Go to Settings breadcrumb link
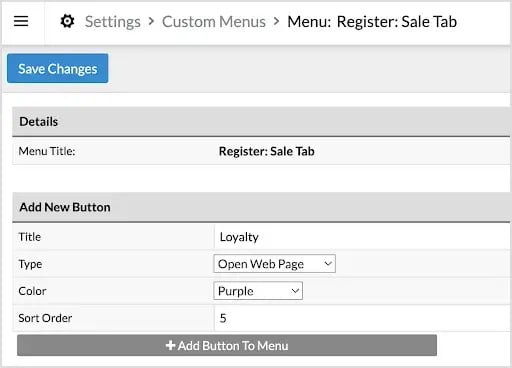The image size is (512, 368). tap(113, 22)
